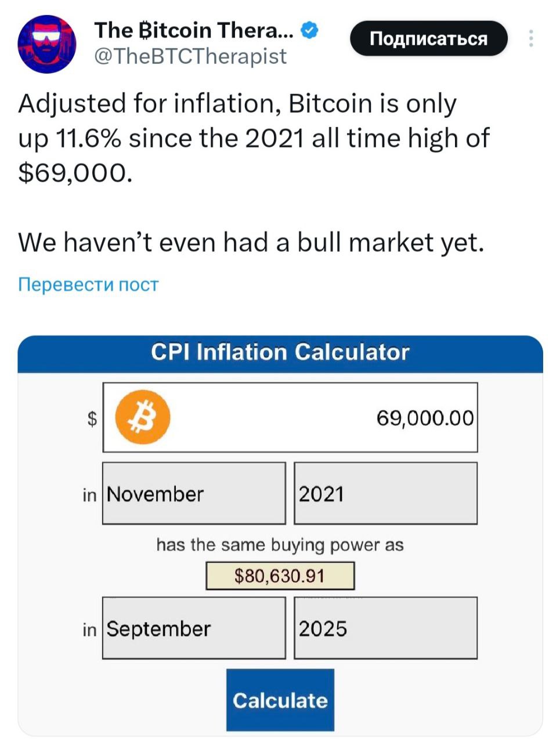Click the $80,630.91 result field
Viewport: 560px width, 743px height.
point(281,576)
